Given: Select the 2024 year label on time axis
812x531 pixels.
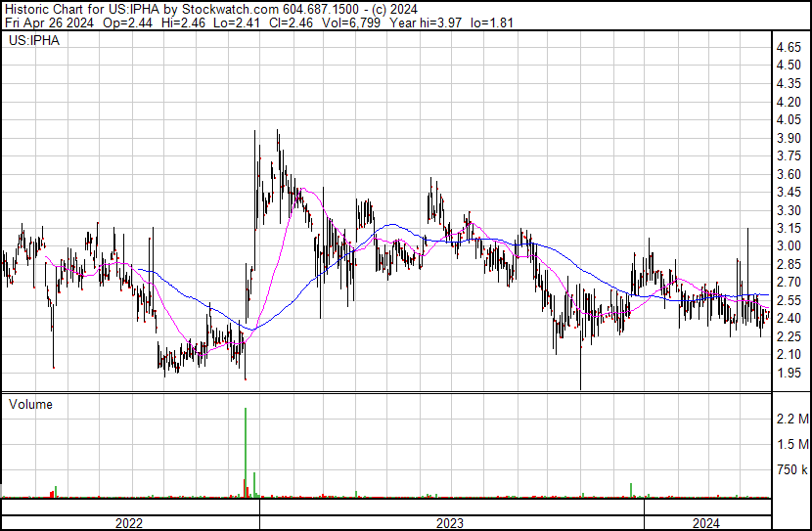Looking at the screenshot, I should point(706,523).
